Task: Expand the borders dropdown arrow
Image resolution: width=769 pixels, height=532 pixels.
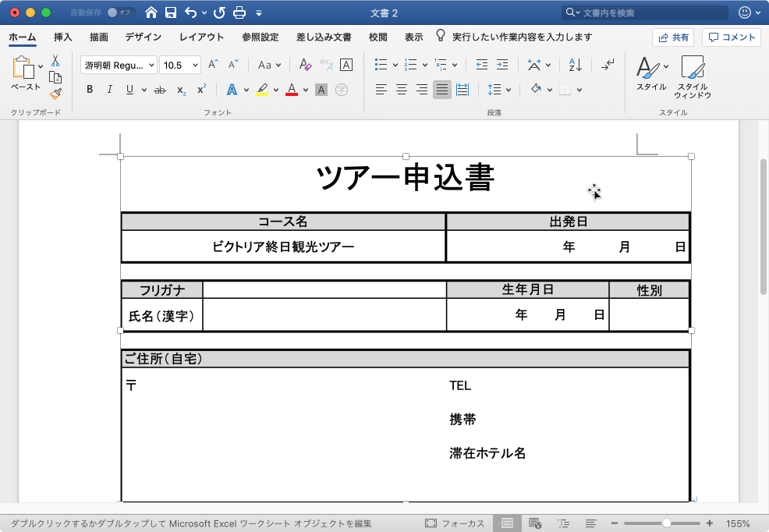Action: click(x=579, y=90)
